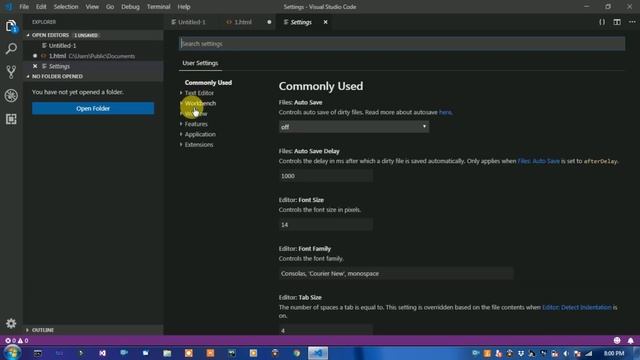The height and width of the screenshot is (360, 640).
Task: Click the feedback smiley in status bar
Action: point(617,340)
